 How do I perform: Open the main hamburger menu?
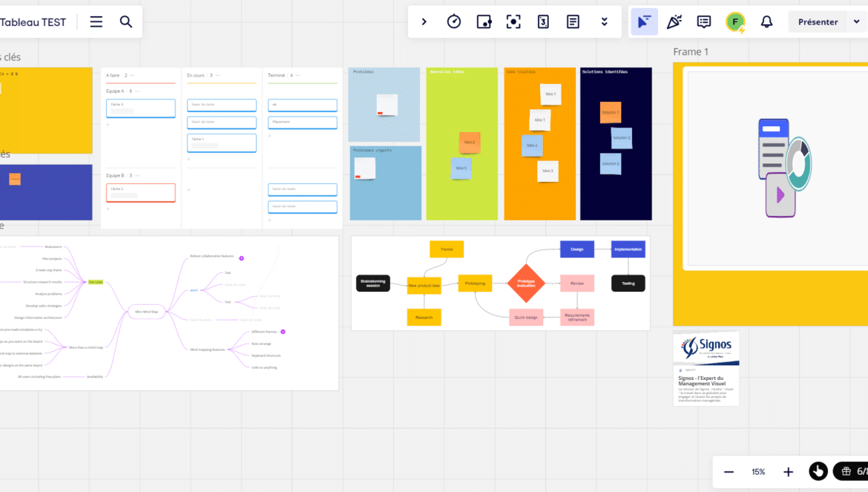pyautogui.click(x=96, y=22)
